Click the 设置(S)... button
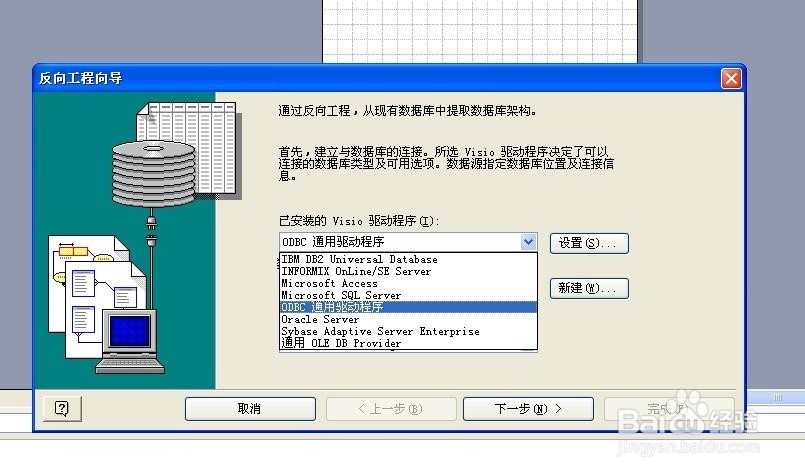805x475 pixels. click(589, 243)
